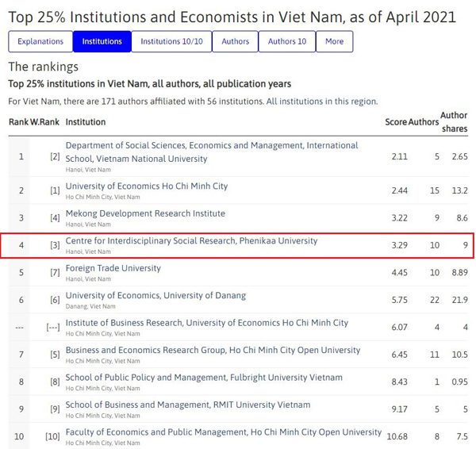The image size is (476, 449).
Task: Open Faculty of Economics and Public Management link
Action: 223,432
